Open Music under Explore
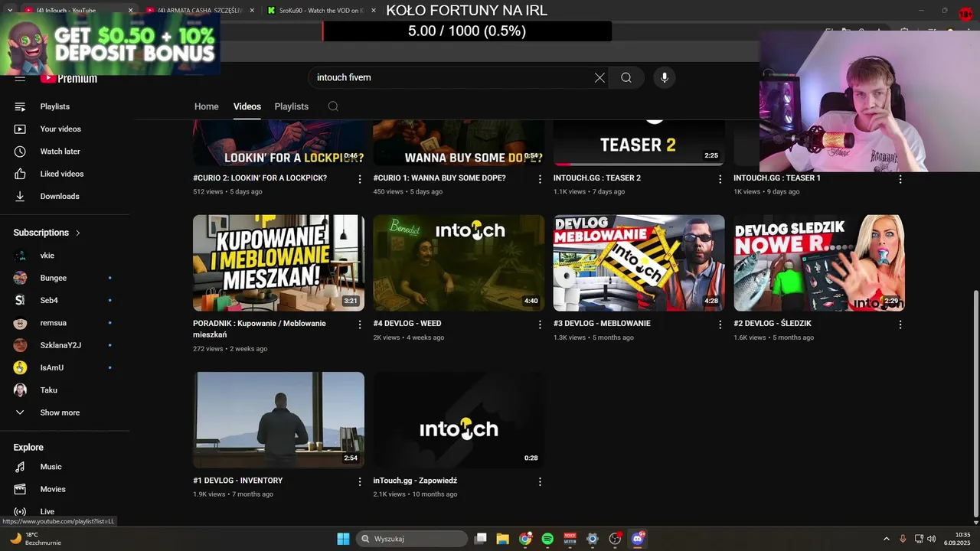The image size is (980, 551). coord(51,467)
